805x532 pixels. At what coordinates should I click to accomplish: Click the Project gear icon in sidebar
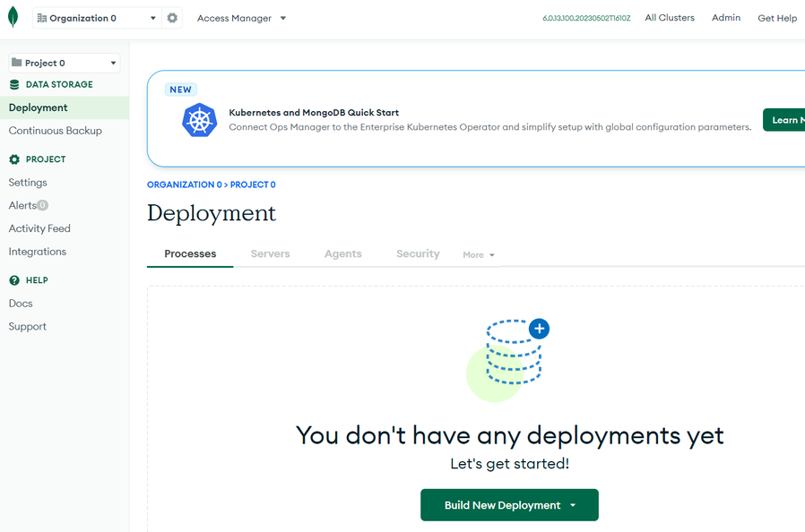(x=14, y=159)
